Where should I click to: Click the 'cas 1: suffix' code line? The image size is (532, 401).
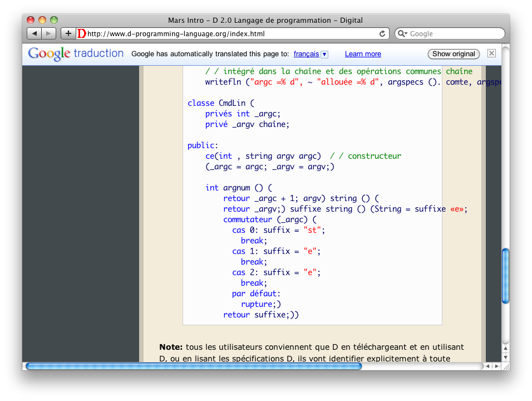pos(276,251)
